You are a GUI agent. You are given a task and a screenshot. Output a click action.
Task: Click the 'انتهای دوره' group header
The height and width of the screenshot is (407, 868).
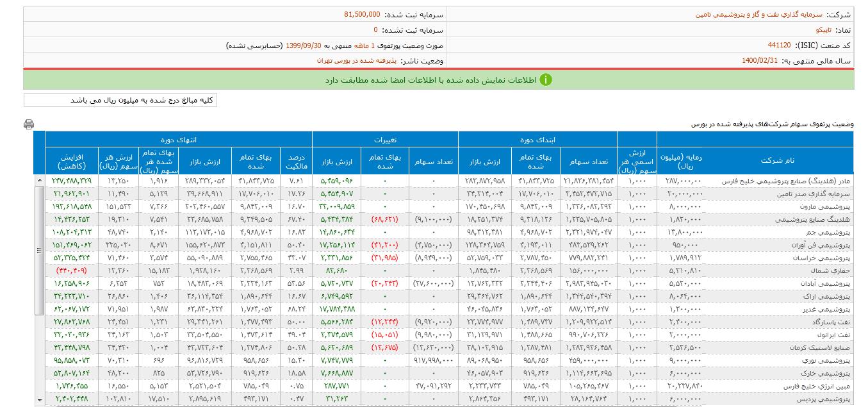[179, 139]
